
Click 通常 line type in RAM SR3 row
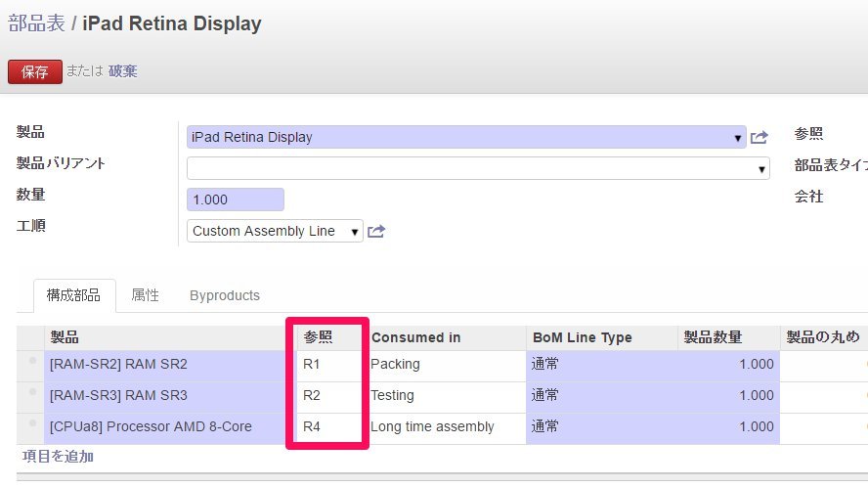point(602,397)
